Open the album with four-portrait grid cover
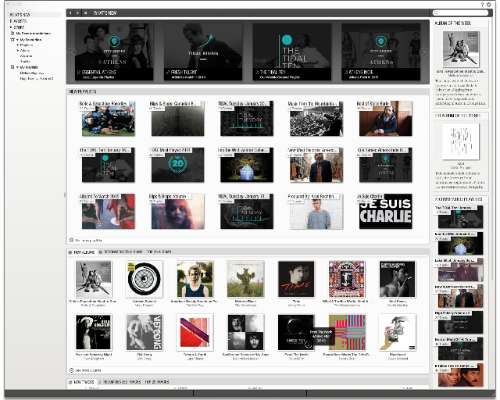The height and width of the screenshot is (400, 500). click(x=246, y=332)
